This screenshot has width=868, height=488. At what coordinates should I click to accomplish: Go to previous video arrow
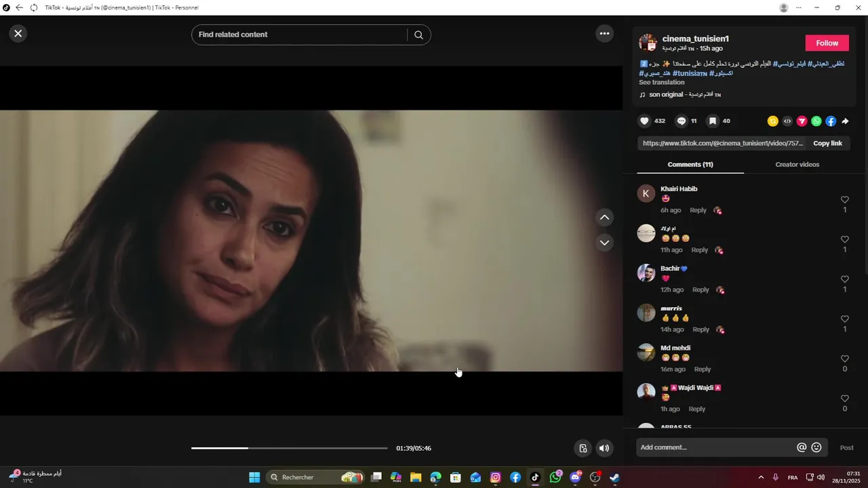coord(604,218)
